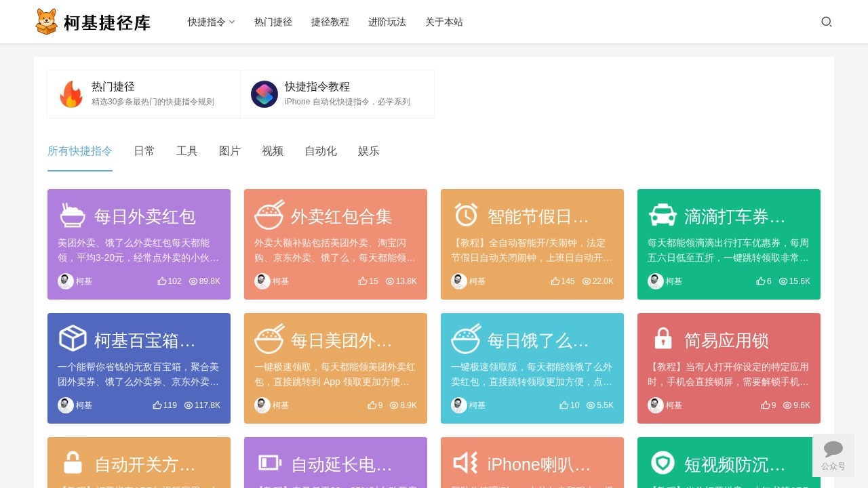Viewport: 868px width, 488px height.
Task: Open 滴滴打车券 card title
Action: tap(735, 216)
